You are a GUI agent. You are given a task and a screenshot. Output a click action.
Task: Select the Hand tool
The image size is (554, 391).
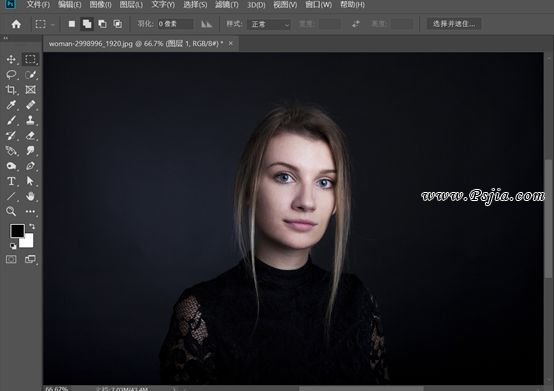click(30, 196)
